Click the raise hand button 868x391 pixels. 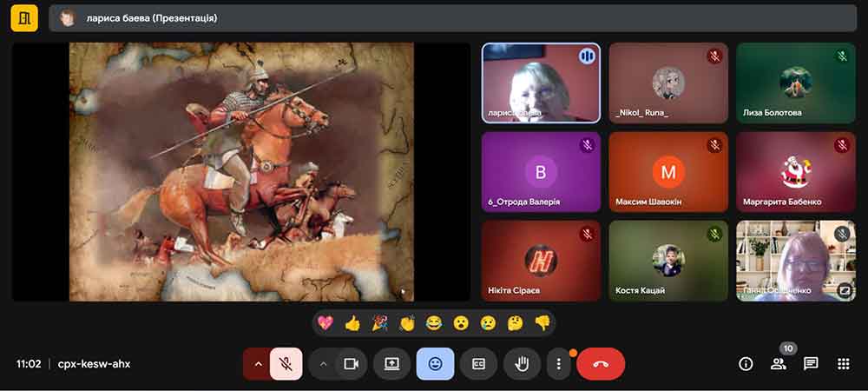click(x=522, y=364)
